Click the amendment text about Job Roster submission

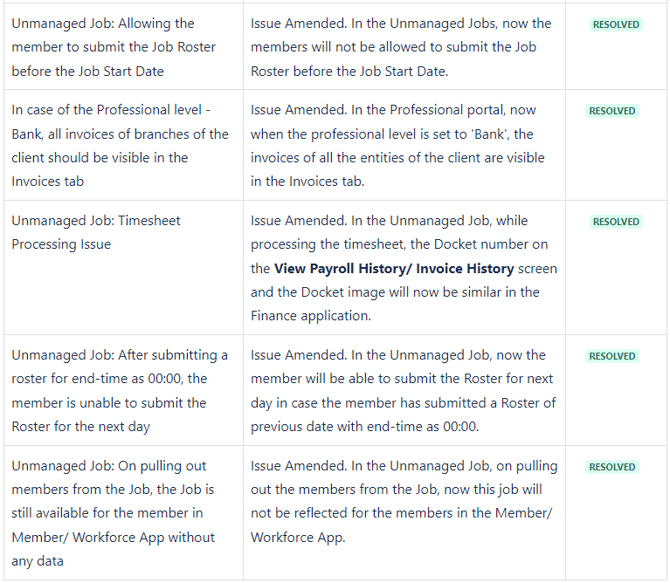[x=400, y=47]
